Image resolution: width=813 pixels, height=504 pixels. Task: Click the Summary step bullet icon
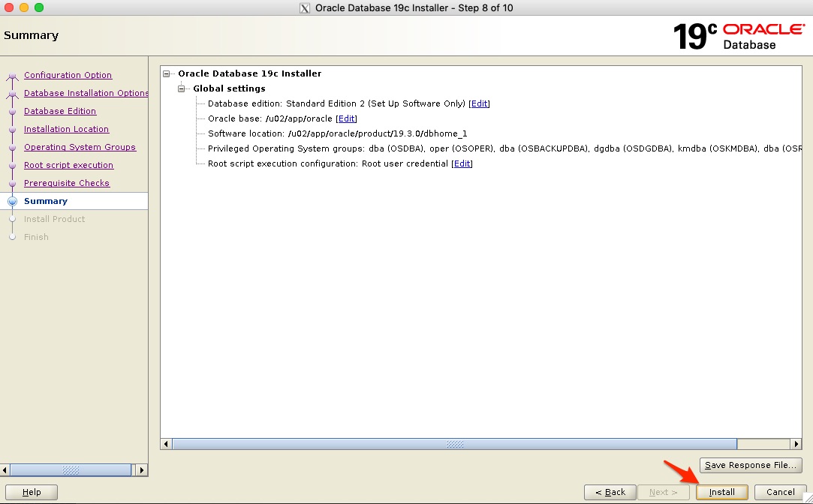click(x=13, y=201)
